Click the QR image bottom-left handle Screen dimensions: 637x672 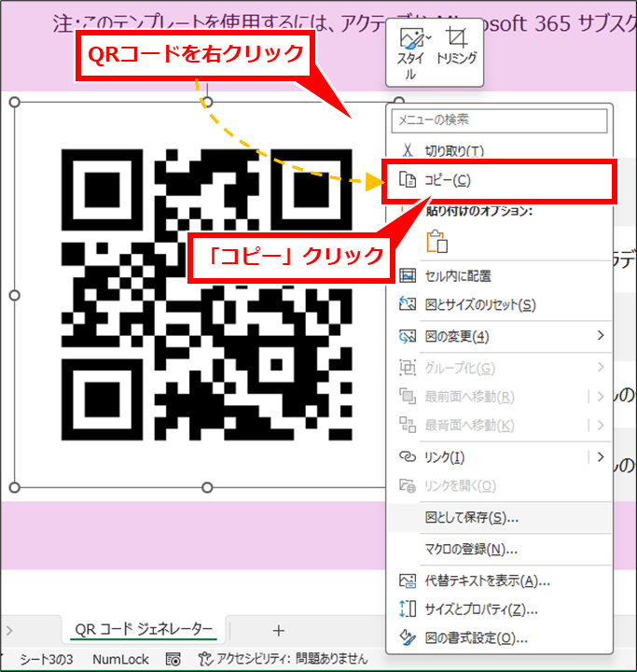coord(15,487)
